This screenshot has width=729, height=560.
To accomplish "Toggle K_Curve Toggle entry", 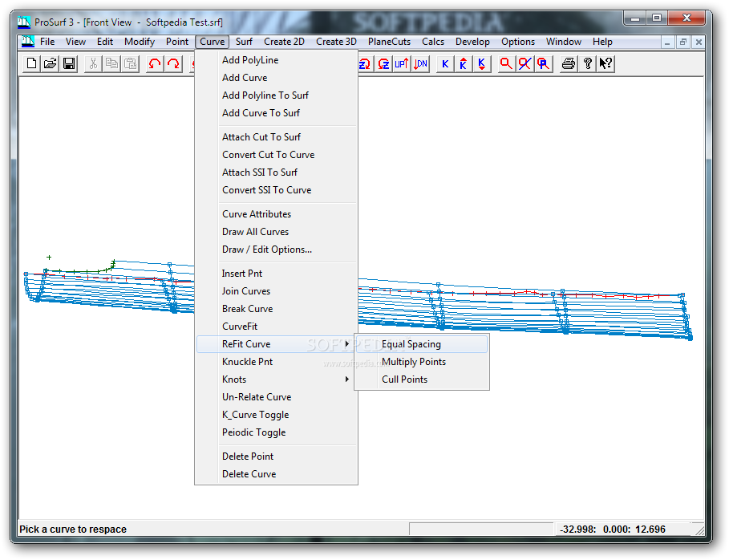I will coord(276,415).
